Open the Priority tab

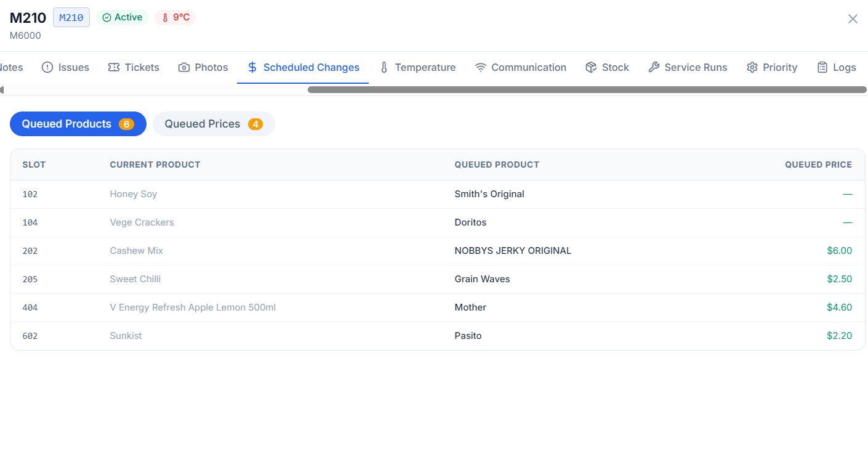[772, 67]
